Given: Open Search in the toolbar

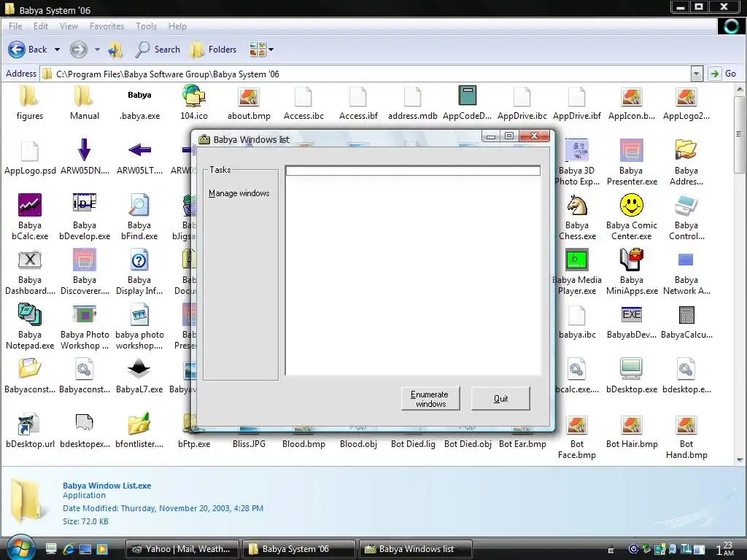Looking at the screenshot, I should click(158, 49).
